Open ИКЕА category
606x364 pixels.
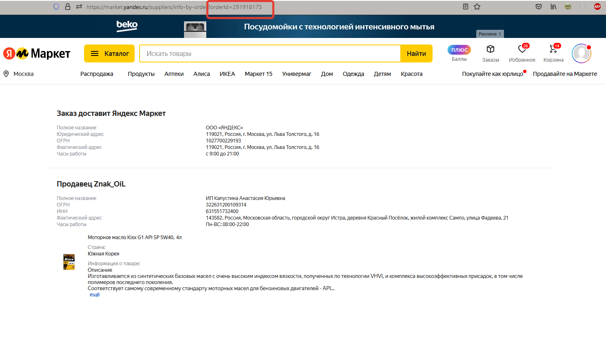[x=227, y=74]
